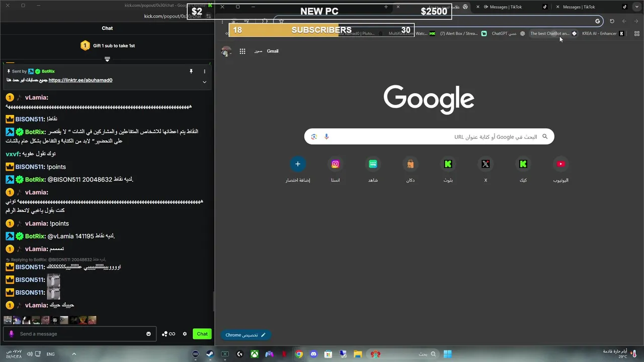
Task: Reload the page in Chrome
Action: (x=612, y=21)
